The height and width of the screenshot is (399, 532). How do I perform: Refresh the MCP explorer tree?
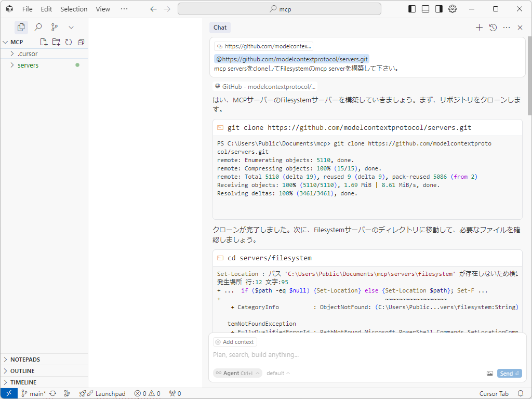pos(69,42)
